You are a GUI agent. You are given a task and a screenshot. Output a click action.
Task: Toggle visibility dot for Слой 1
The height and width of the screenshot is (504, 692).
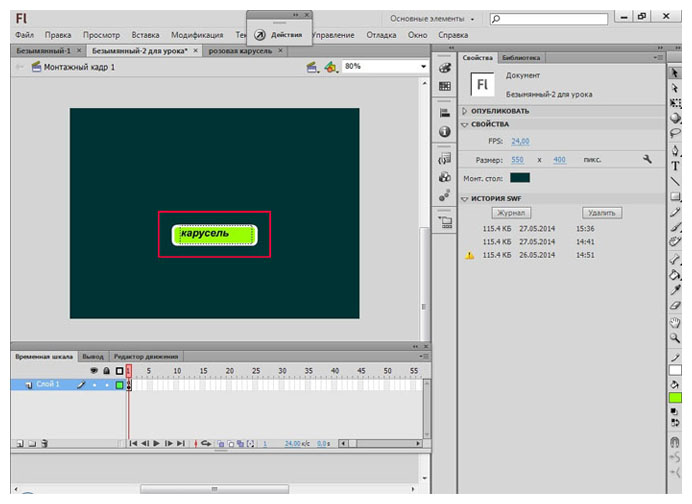tap(94, 385)
